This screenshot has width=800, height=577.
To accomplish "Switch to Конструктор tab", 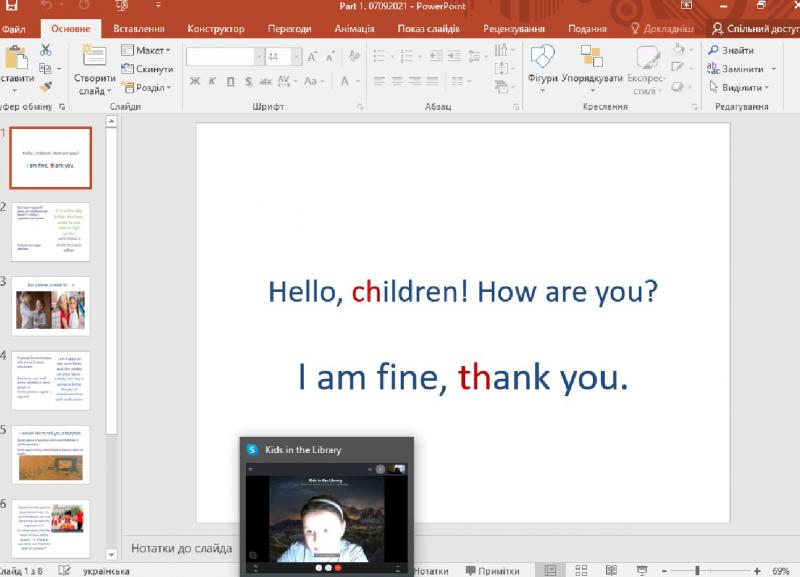I will click(x=216, y=29).
